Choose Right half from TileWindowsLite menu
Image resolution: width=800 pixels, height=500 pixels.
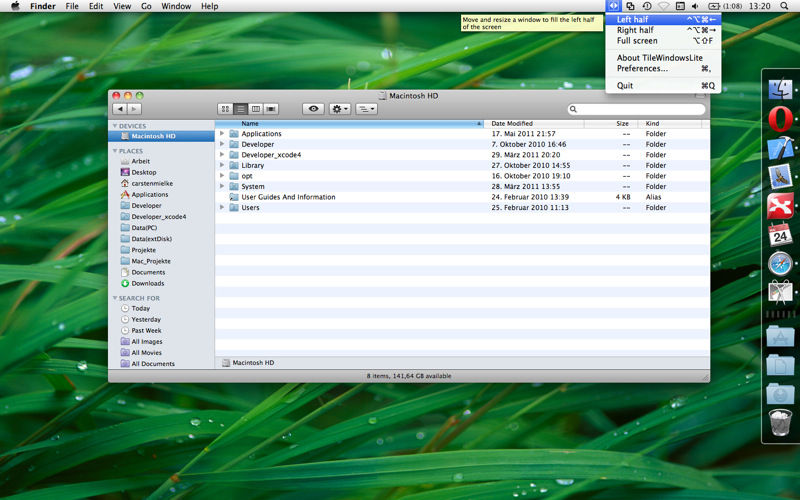pyautogui.click(x=663, y=30)
